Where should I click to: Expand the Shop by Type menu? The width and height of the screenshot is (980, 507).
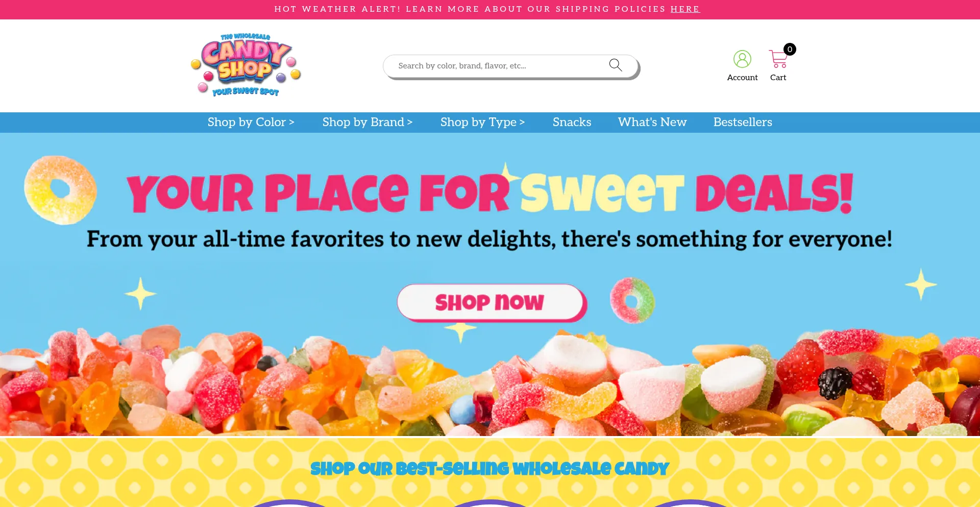pyautogui.click(x=482, y=122)
